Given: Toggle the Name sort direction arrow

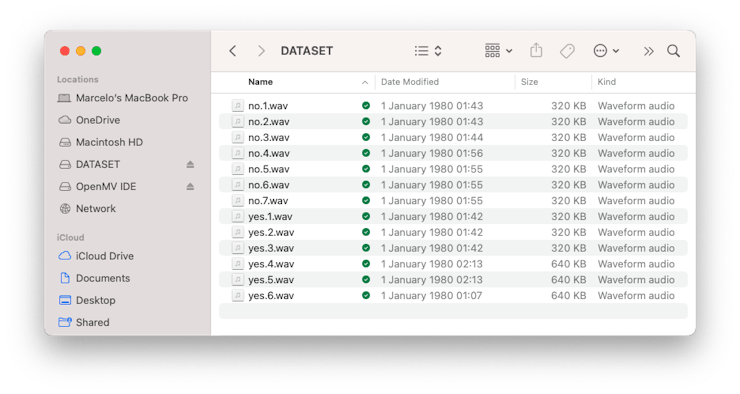Looking at the screenshot, I should click(x=365, y=83).
